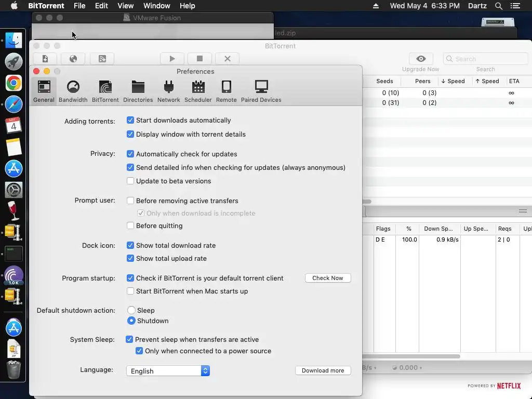Click the BitTorrent search field
Viewport: 532px width, 399px height.
click(486, 59)
